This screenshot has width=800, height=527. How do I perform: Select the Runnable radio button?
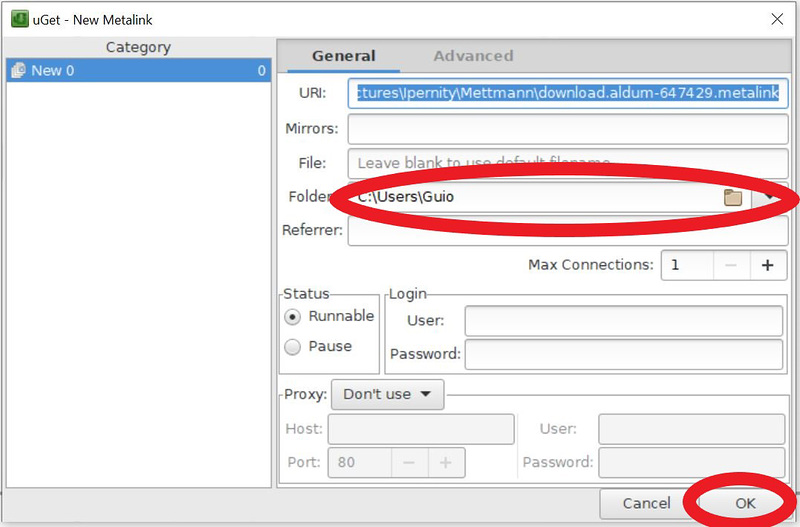coord(292,317)
